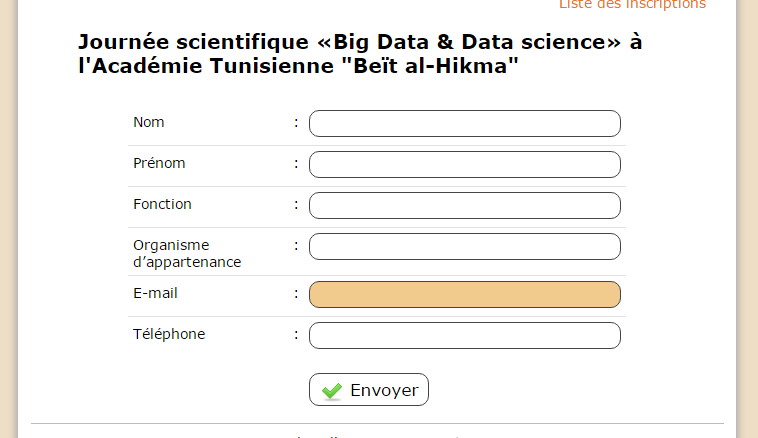Click the colon beside the Nom label

(x=296, y=122)
